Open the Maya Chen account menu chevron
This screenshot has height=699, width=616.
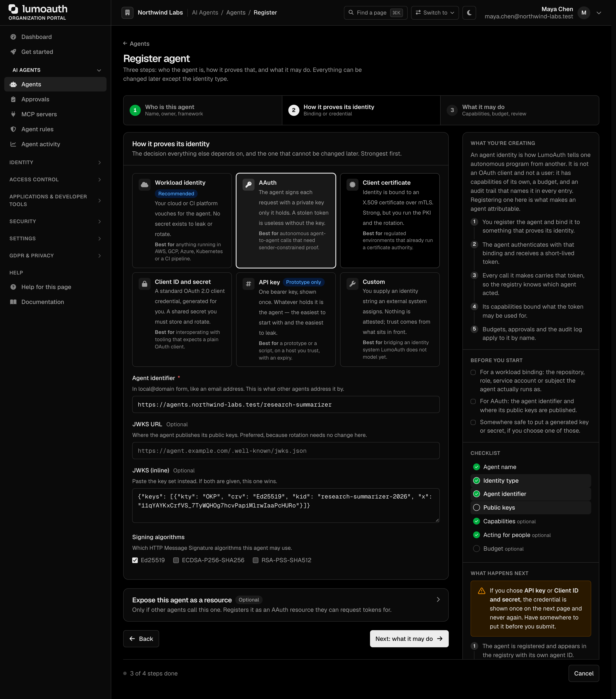click(599, 13)
